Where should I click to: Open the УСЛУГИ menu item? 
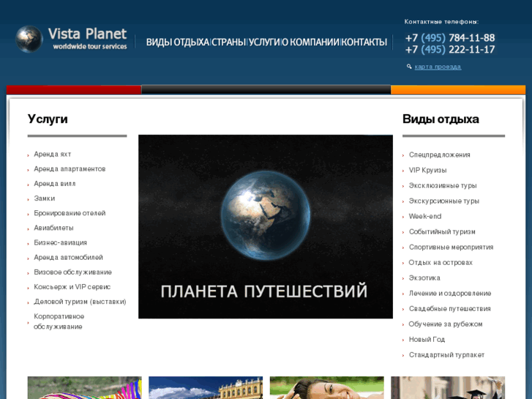(x=264, y=42)
